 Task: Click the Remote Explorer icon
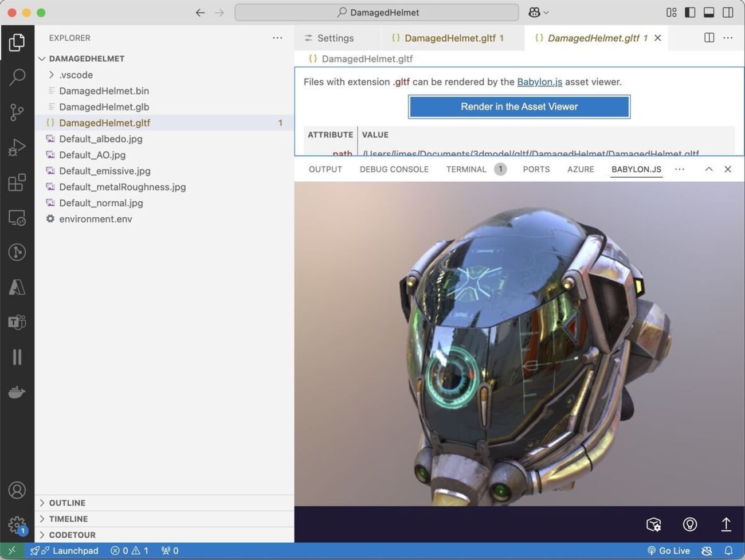[x=17, y=218]
